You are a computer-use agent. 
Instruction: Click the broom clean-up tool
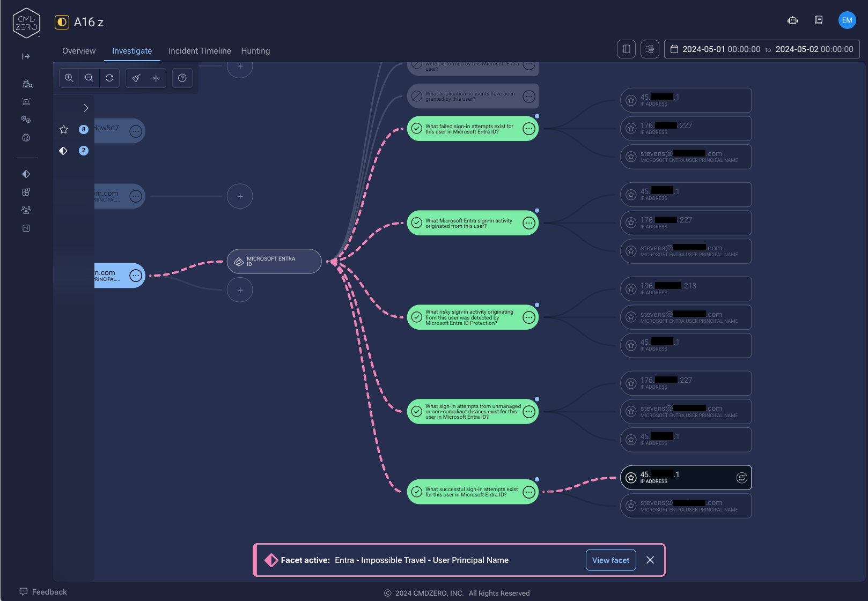(136, 78)
